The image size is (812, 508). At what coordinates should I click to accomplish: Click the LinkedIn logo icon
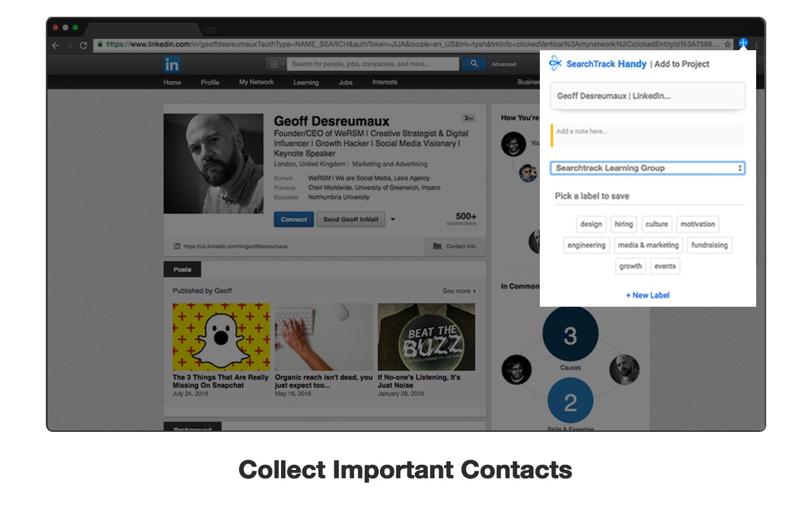pyautogui.click(x=171, y=64)
